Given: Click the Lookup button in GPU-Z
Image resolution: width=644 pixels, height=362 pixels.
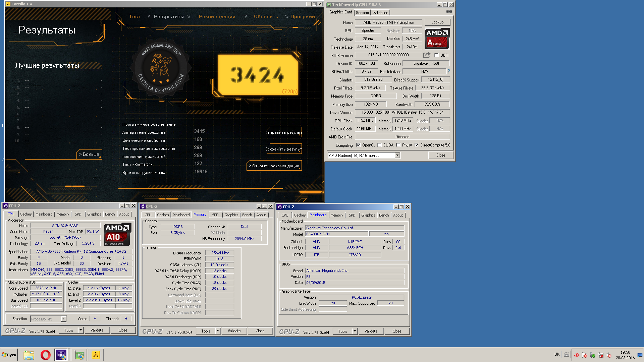Looking at the screenshot, I should 437,22.
